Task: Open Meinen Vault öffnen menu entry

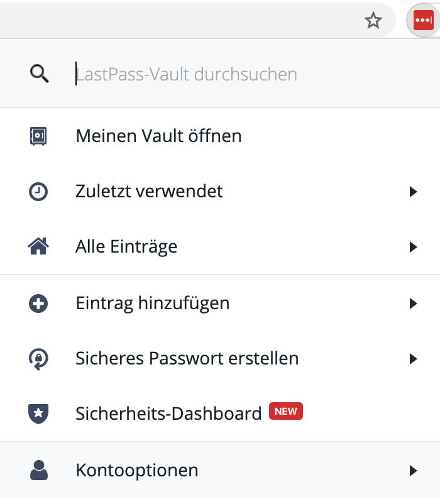Action: [x=158, y=136]
